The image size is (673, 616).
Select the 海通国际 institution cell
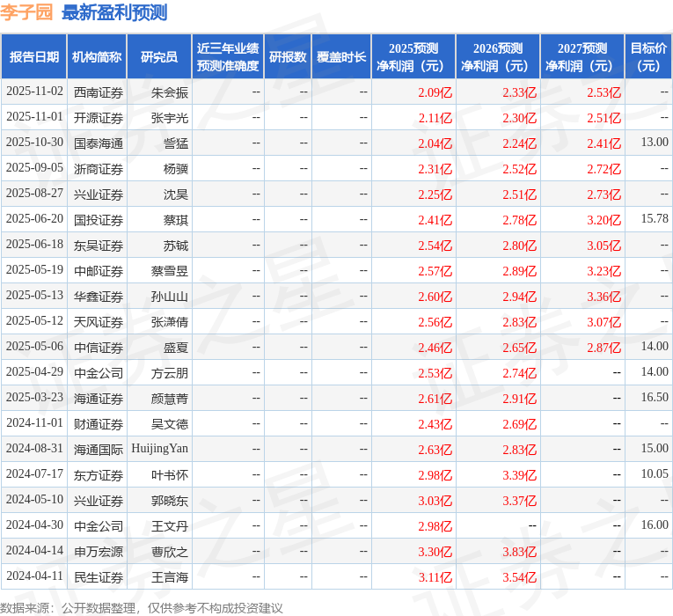tap(99, 450)
